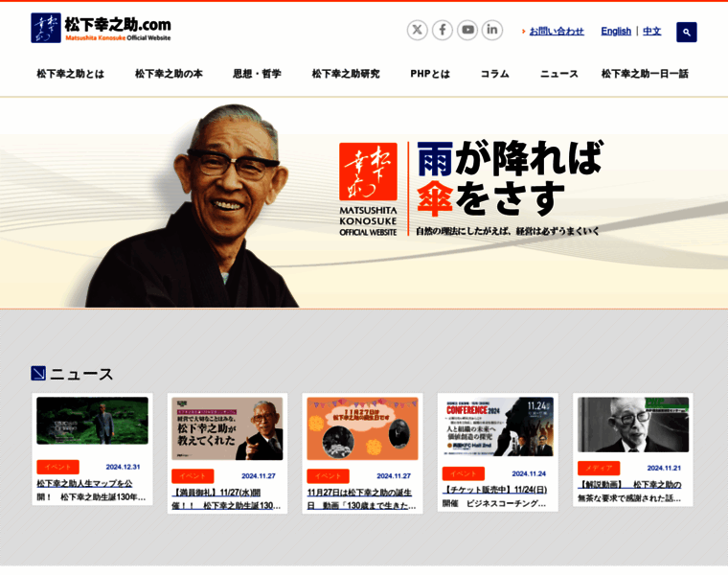The height and width of the screenshot is (575, 728).
Task: Open the 松下幸之助一日一話 menu
Action: click(645, 74)
